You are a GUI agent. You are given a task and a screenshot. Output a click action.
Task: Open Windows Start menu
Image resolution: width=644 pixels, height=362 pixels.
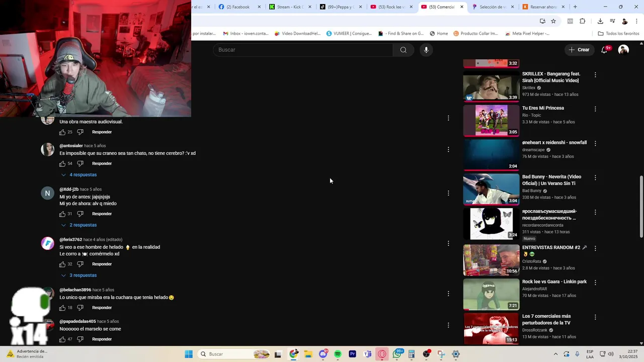click(x=189, y=354)
